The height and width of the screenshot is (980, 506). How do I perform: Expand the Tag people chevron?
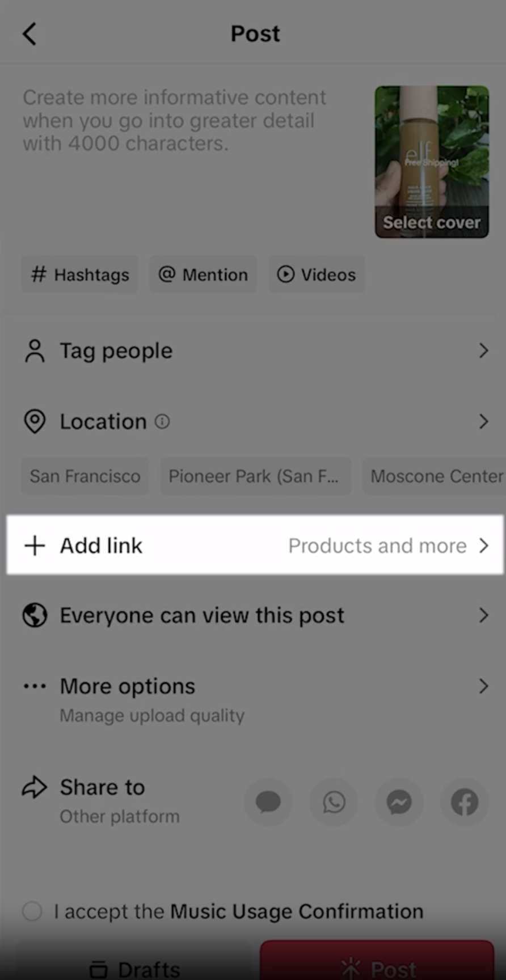tap(483, 350)
